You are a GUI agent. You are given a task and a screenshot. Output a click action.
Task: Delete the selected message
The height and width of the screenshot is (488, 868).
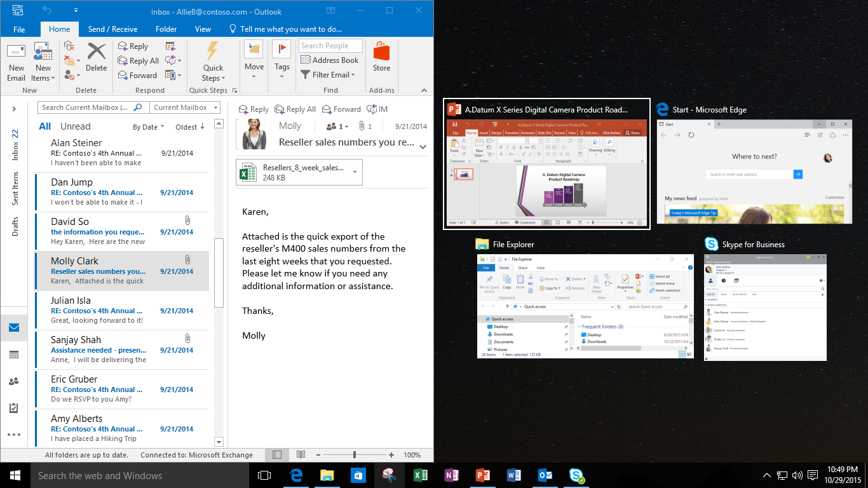point(97,57)
